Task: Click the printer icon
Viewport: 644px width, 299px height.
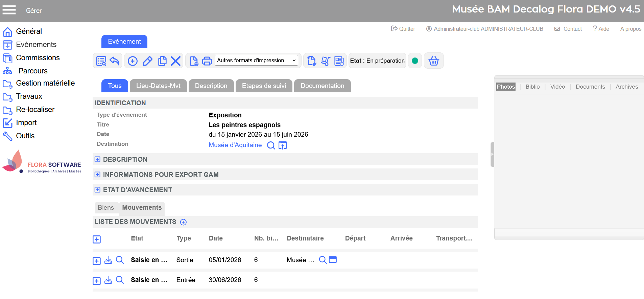Action: coord(207,61)
